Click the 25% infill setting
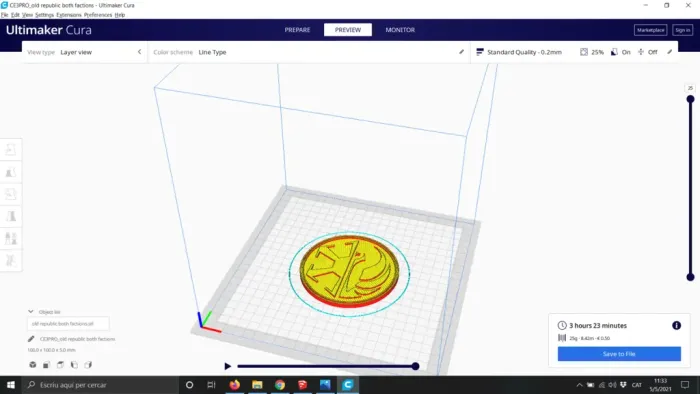Screen dimensions: 700x394 click(x=592, y=52)
